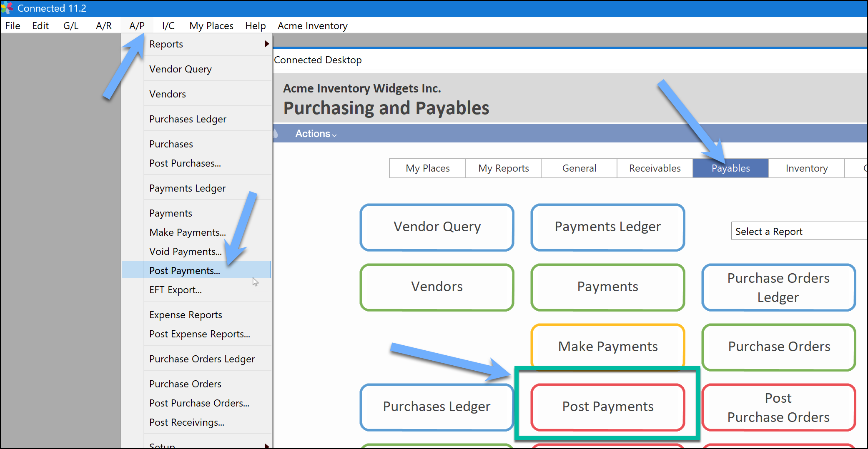Switch to the My Reports tab
Viewport: 868px width, 449px height.
[503, 168]
